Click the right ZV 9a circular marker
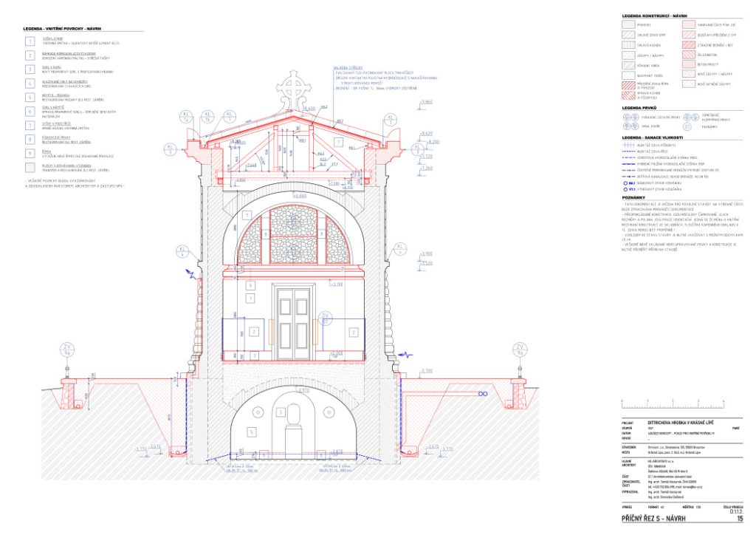 tap(520, 350)
